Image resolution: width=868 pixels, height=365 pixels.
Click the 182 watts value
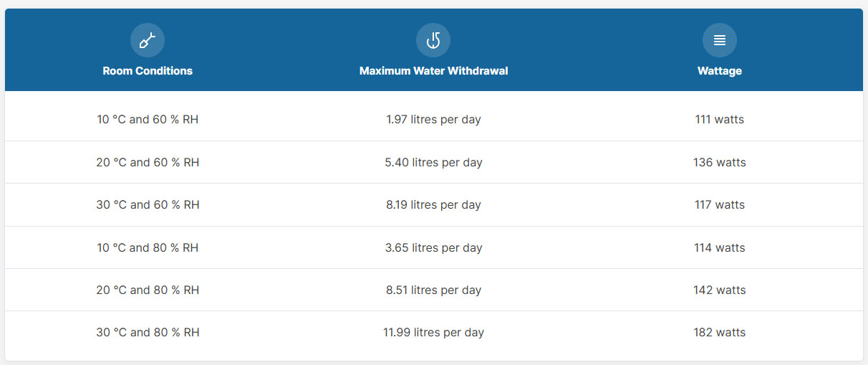pyautogui.click(x=720, y=333)
